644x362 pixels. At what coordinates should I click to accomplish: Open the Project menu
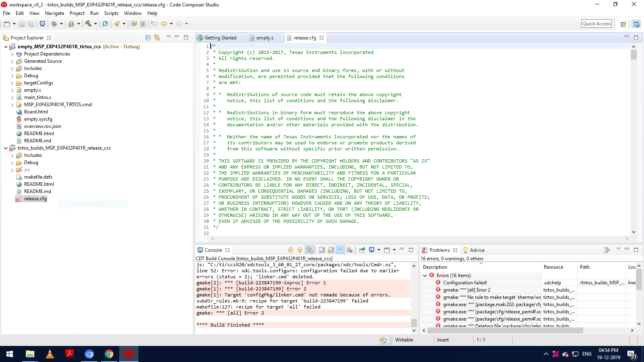77,13
